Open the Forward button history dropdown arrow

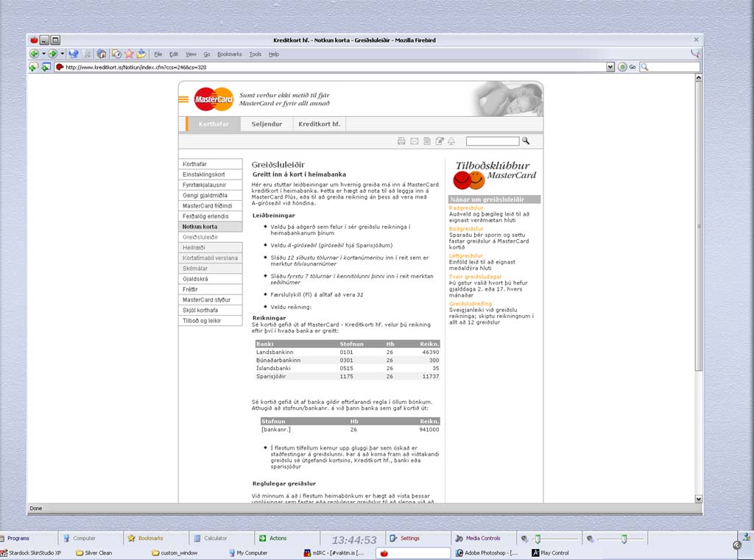[x=63, y=54]
